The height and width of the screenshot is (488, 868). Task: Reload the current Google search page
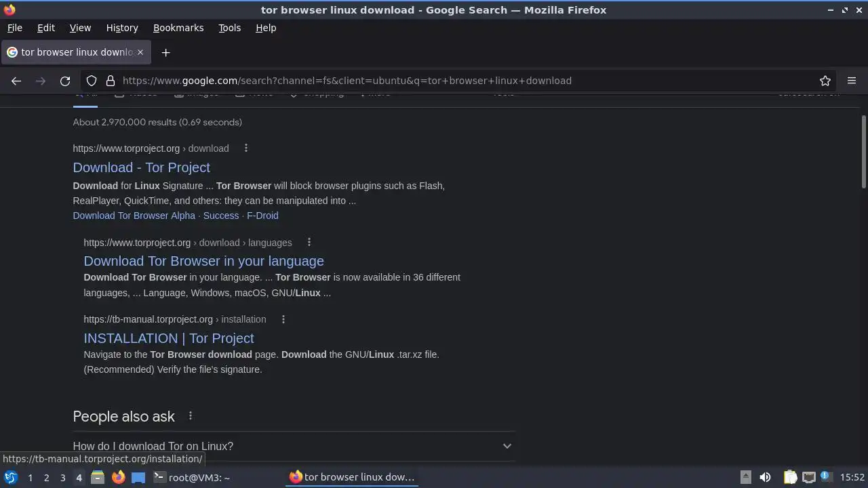click(x=65, y=81)
